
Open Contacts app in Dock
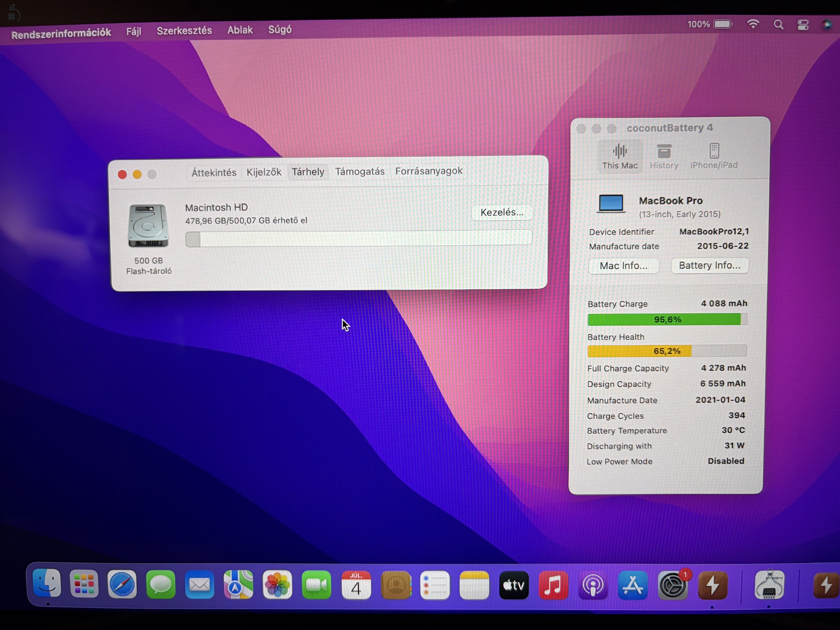point(396,585)
